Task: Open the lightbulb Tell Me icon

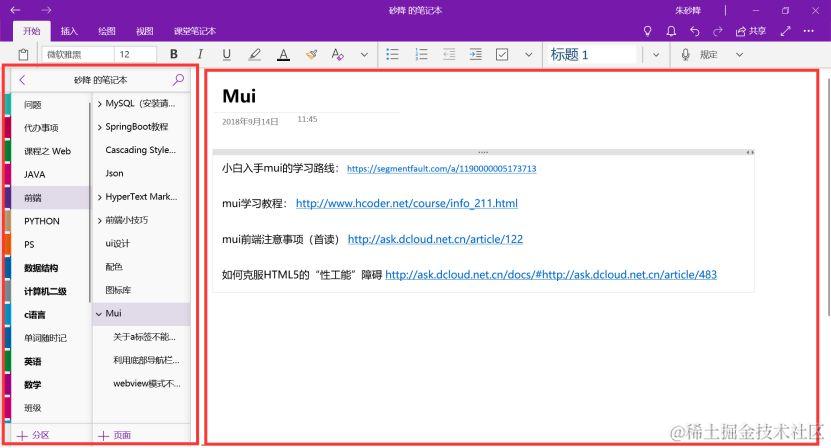Action: click(647, 31)
